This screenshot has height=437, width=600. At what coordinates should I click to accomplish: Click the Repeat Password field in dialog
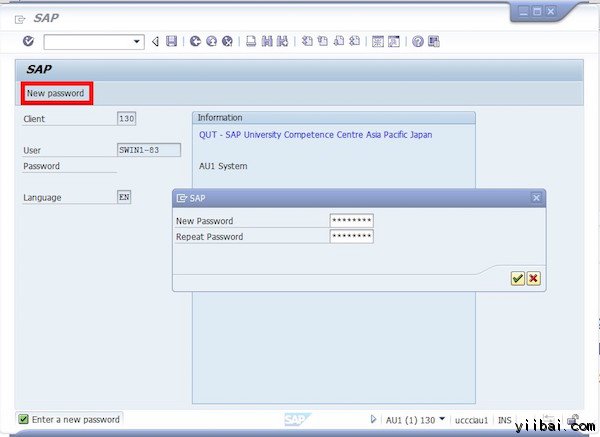pos(351,236)
